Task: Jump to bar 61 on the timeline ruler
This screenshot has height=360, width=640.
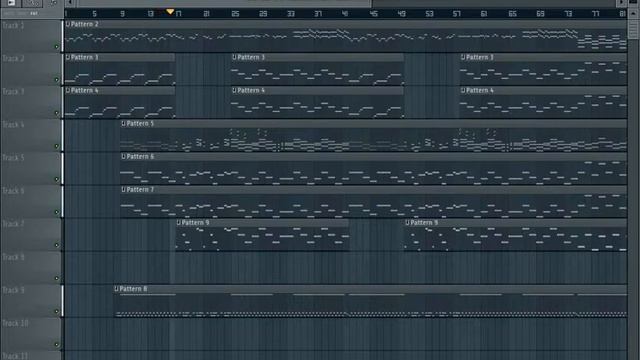Action: pos(484,14)
